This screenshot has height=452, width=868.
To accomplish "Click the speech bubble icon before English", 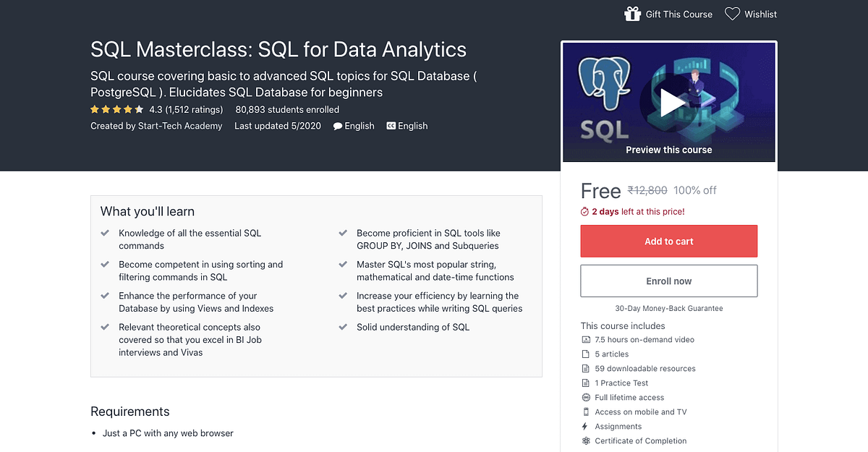I will pyautogui.click(x=337, y=126).
